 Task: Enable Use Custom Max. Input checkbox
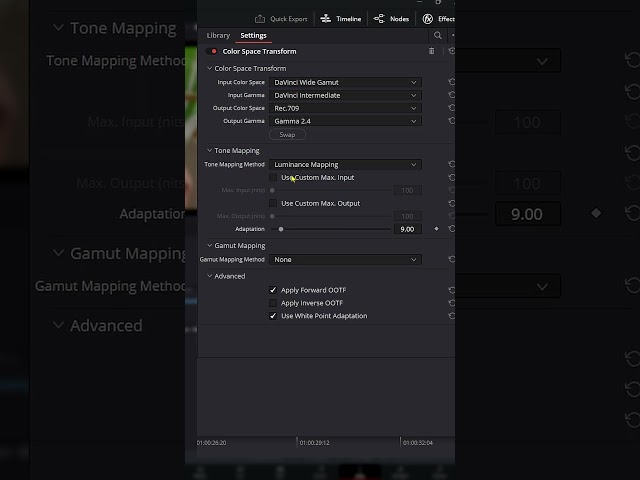click(x=273, y=178)
